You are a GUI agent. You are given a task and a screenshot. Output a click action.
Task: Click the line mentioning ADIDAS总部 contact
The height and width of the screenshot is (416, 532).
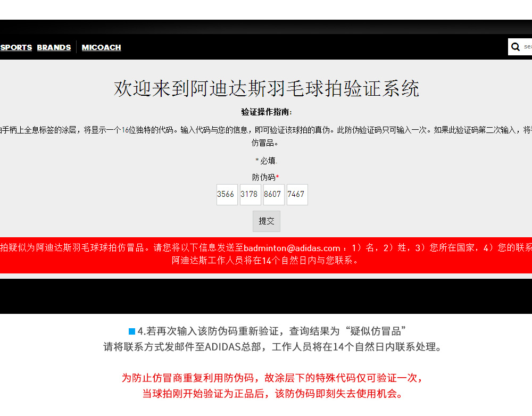coord(272,347)
